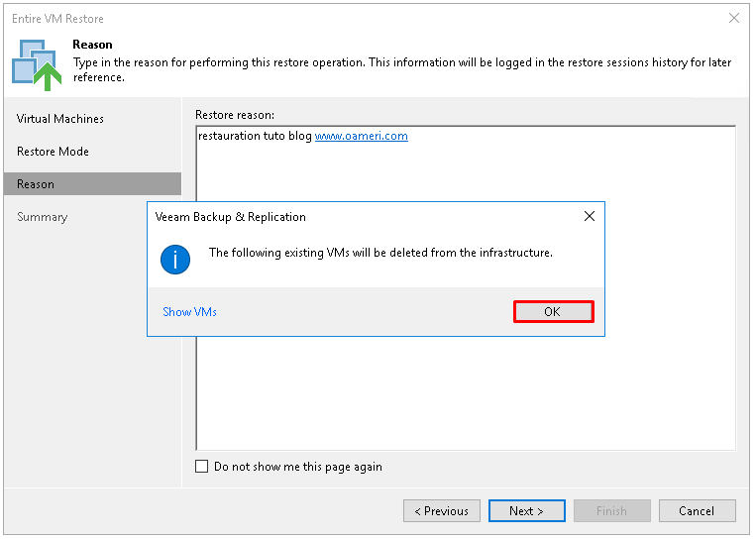Close the Veeam Backup & Replication dialog

click(x=590, y=216)
